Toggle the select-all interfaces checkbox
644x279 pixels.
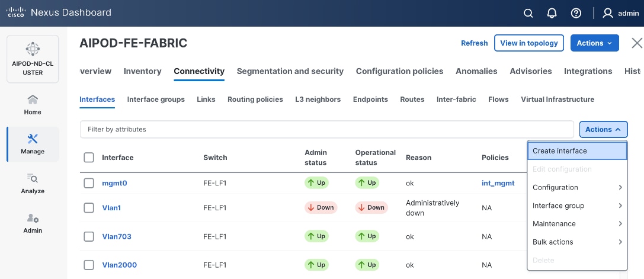[x=89, y=158]
